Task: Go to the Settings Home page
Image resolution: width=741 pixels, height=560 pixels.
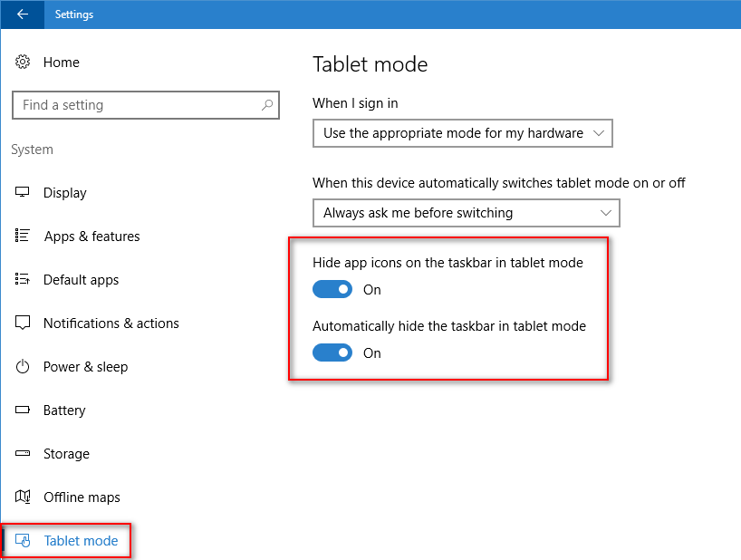Action: [x=62, y=62]
